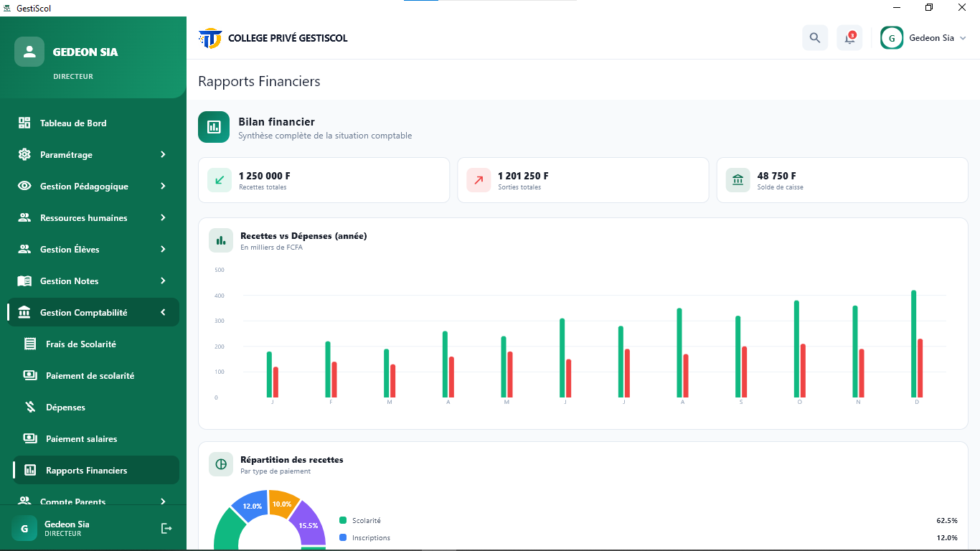The image size is (980, 551).
Task: Click the Sorties totales red arrow icon
Action: coord(479,180)
